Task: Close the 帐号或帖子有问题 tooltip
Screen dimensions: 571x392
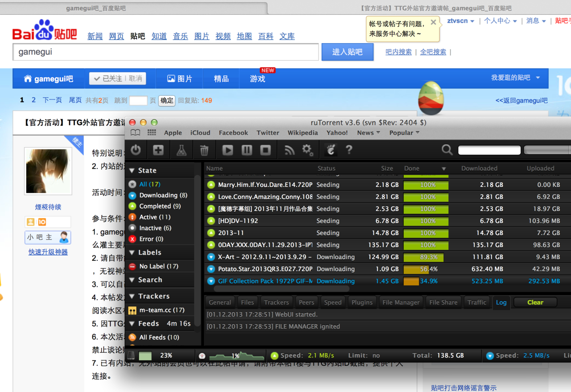Action: click(x=433, y=22)
